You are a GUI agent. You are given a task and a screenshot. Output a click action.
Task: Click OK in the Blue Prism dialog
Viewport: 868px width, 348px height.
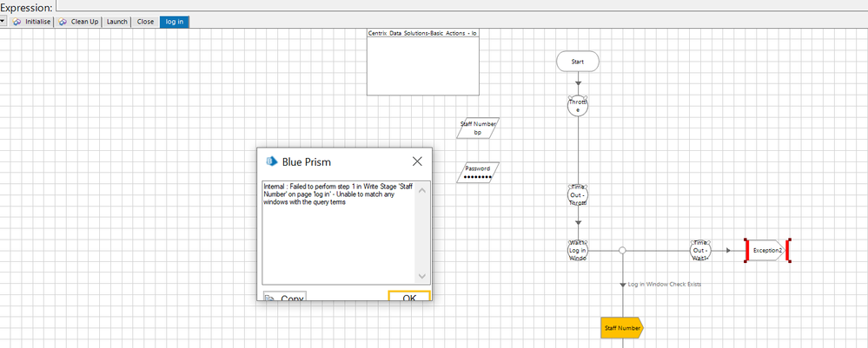409,297
